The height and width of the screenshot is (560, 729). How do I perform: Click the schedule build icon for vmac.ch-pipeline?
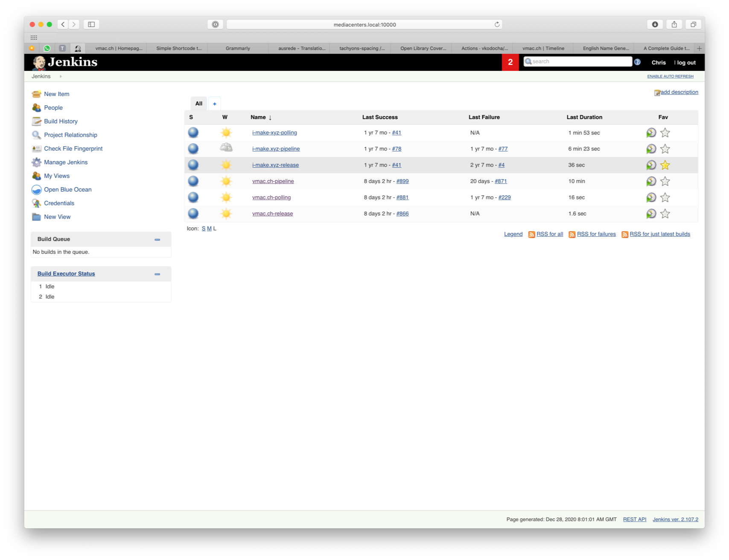(x=651, y=181)
